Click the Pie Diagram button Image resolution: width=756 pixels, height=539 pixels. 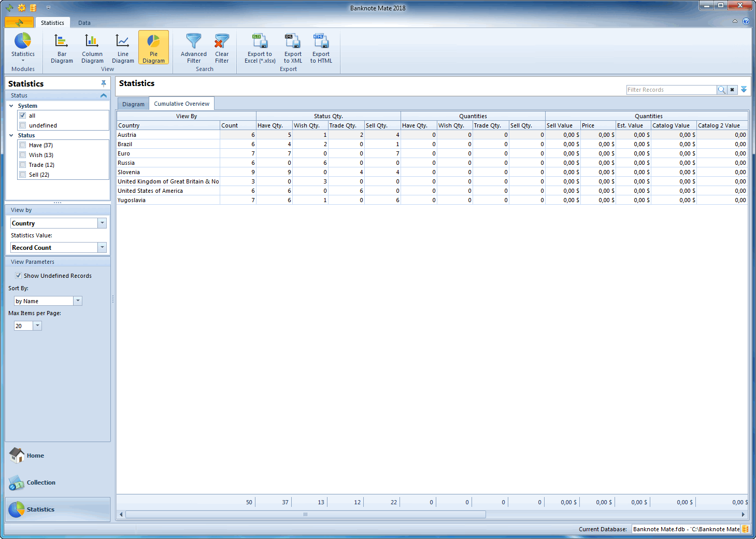153,48
